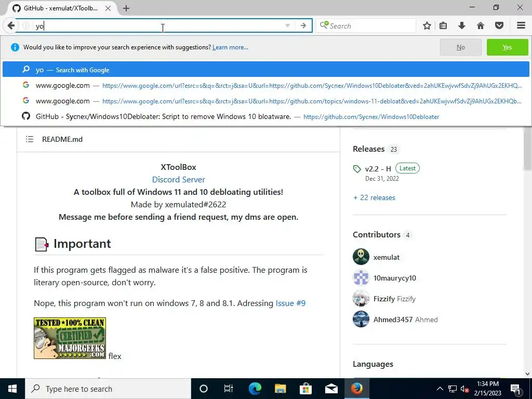Open contributor 10maurycy10 profile
532x399 pixels.
click(395, 278)
